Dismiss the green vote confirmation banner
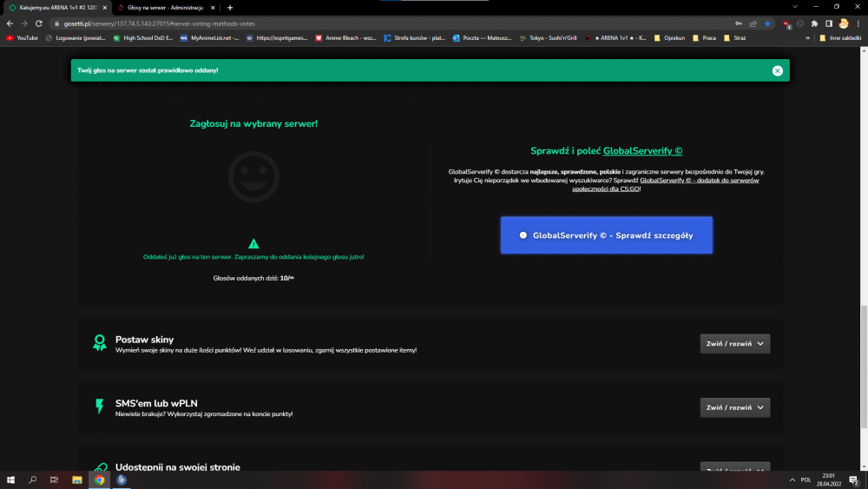 [777, 71]
